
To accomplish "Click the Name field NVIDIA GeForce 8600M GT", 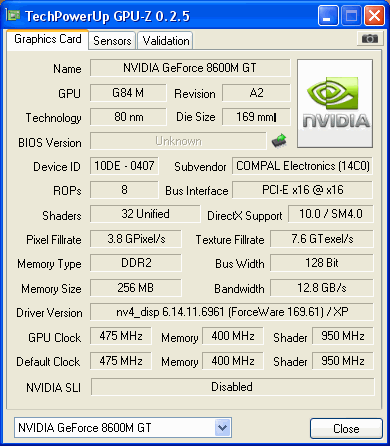I will (190, 68).
